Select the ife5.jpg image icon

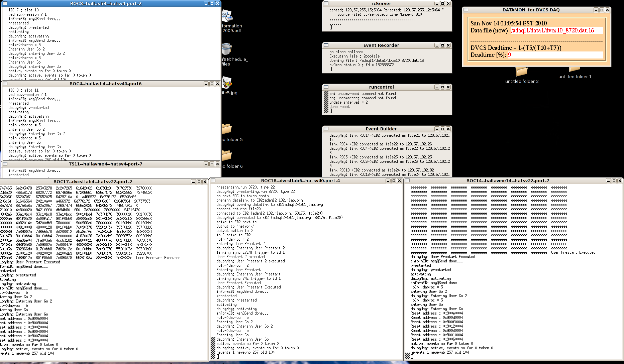(x=227, y=83)
